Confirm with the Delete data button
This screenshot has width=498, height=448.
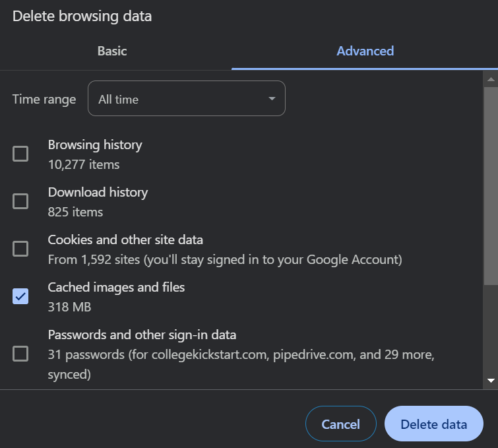pyautogui.click(x=434, y=424)
